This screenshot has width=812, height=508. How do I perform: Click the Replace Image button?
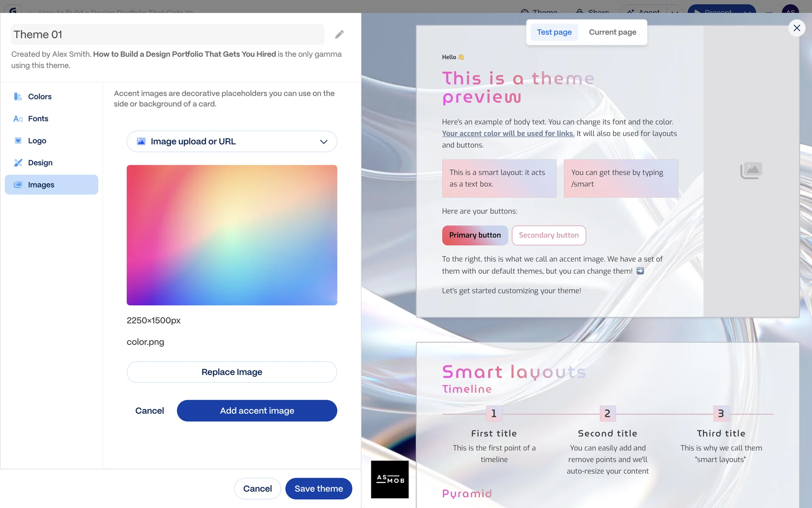[x=232, y=372]
